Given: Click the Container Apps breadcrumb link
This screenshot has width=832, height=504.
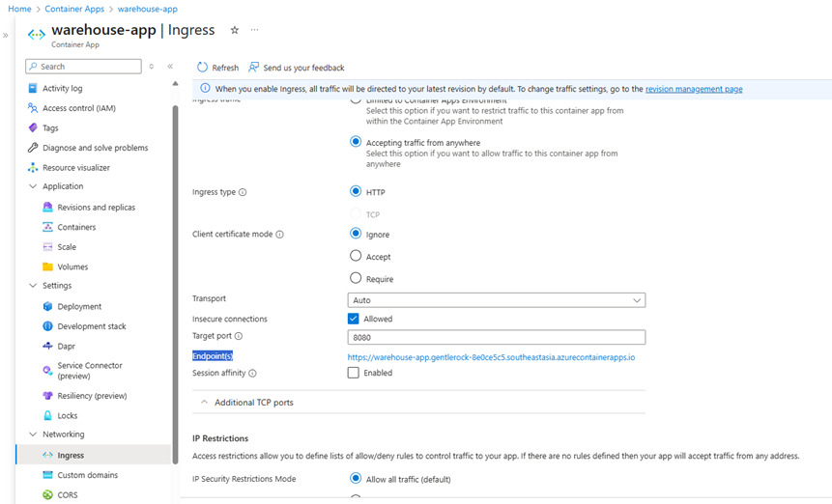Looking at the screenshot, I should point(74,9).
